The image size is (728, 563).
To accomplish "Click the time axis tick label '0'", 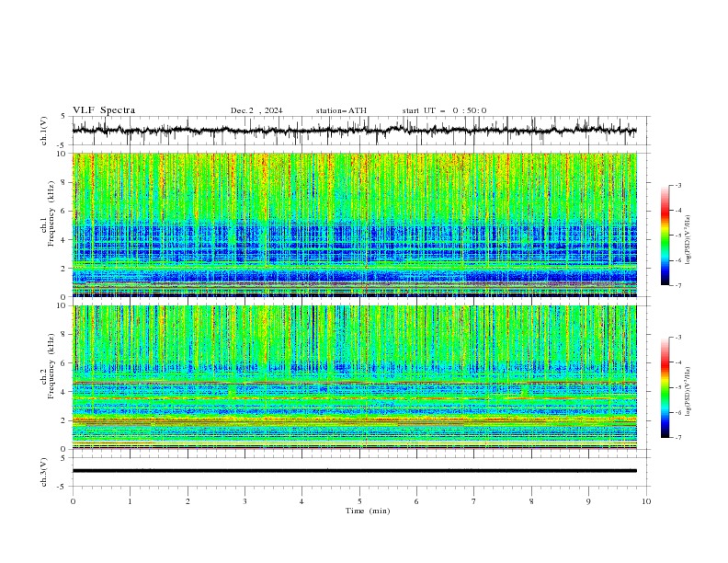I will click(73, 501).
